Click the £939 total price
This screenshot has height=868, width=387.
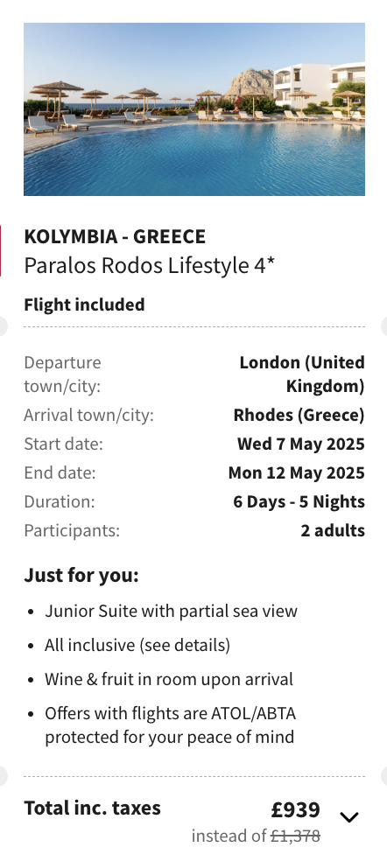[296, 810]
